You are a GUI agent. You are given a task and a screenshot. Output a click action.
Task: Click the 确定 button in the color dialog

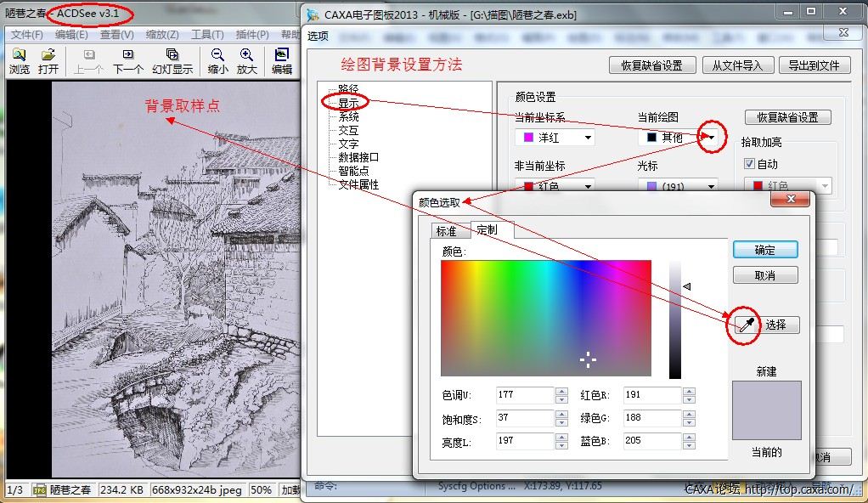tap(765, 250)
